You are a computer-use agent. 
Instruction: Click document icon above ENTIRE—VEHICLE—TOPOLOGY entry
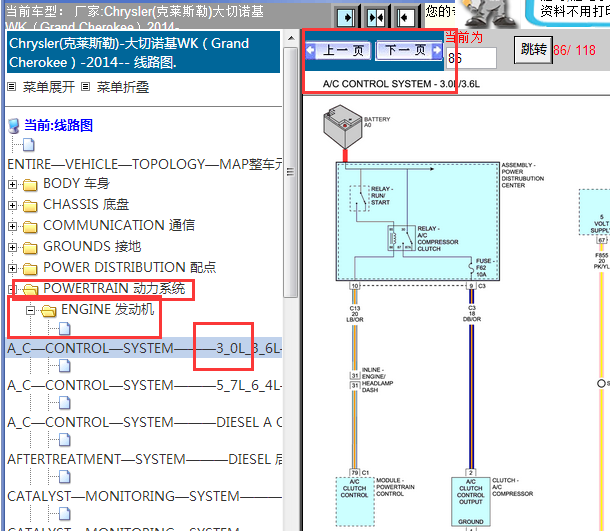point(29,145)
